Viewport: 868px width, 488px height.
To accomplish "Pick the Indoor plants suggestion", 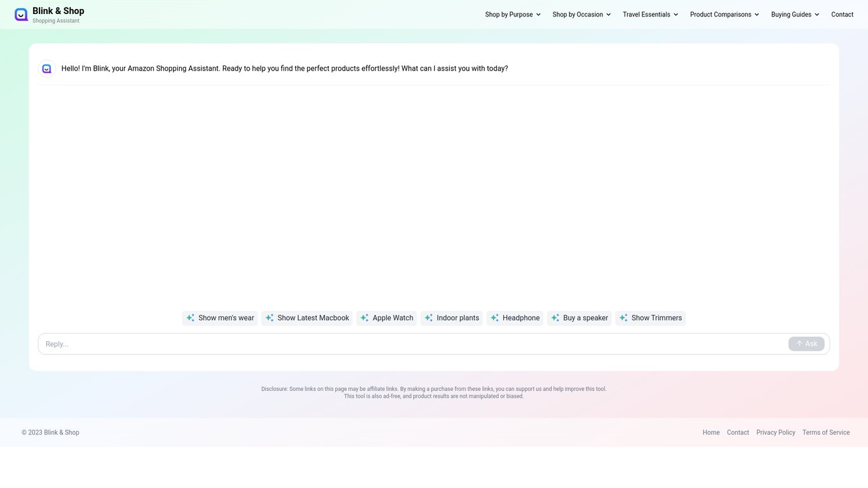I will tap(452, 318).
